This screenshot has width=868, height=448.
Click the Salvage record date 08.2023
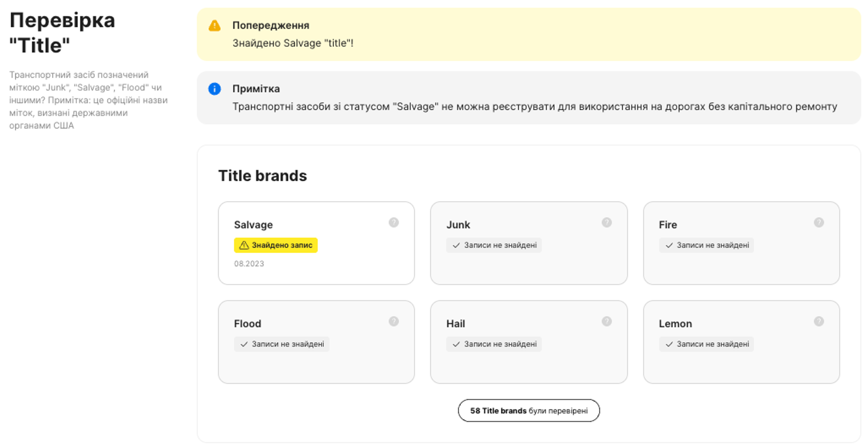(249, 264)
